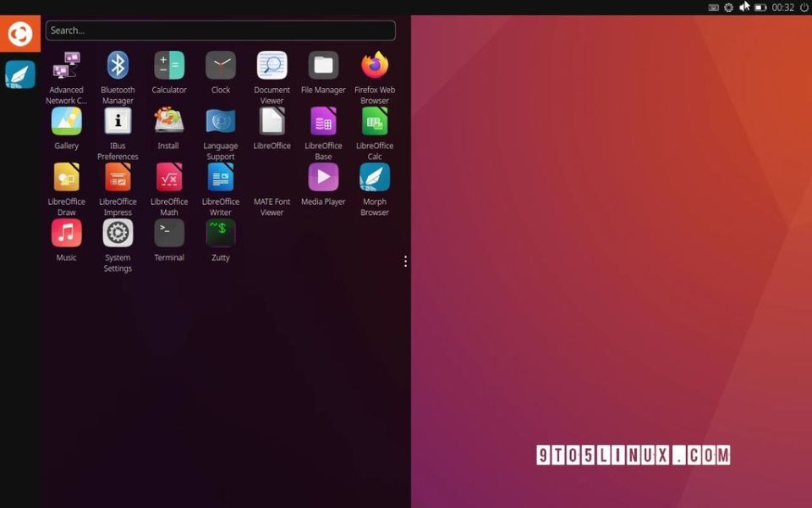Open the Calculator app

(x=169, y=65)
